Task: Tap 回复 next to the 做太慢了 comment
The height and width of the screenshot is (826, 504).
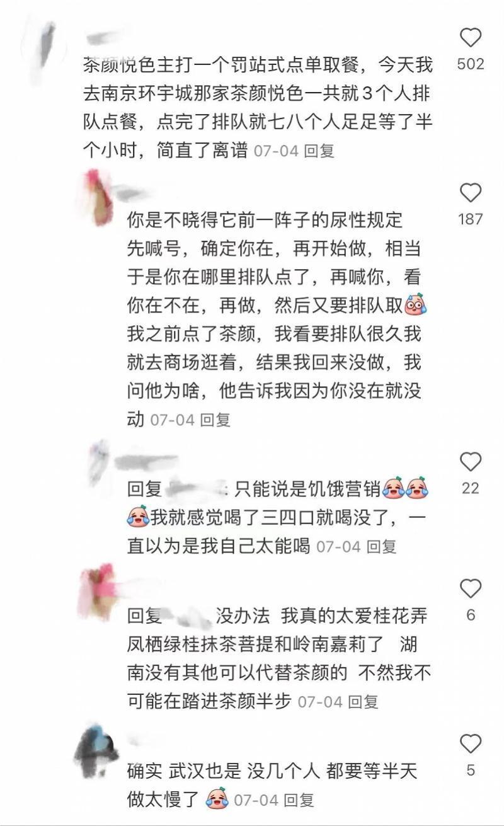Action: [299, 800]
